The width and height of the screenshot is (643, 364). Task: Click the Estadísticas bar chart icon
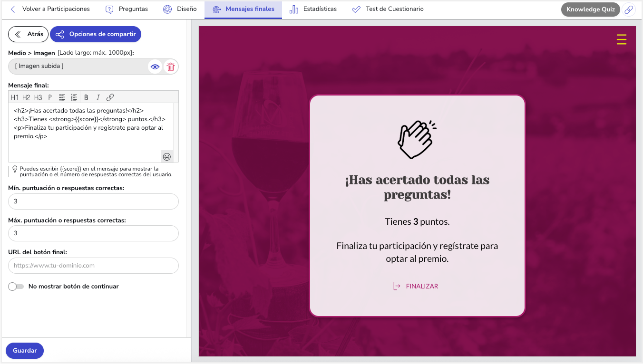tap(294, 10)
